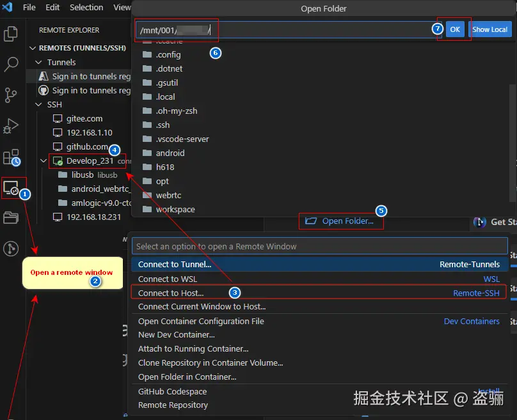The width and height of the screenshot is (517, 420).
Task: Click the GitHub icon for tunnels sign in
Action: pos(44,90)
